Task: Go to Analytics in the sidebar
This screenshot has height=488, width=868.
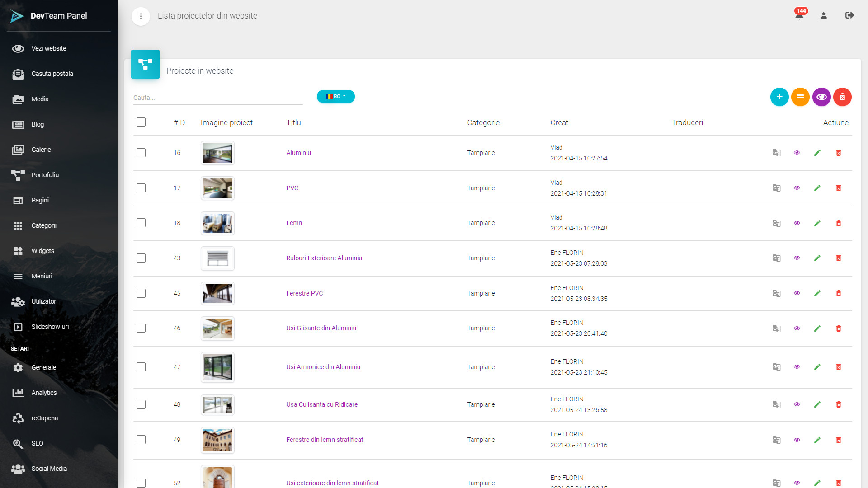Action: (x=44, y=393)
